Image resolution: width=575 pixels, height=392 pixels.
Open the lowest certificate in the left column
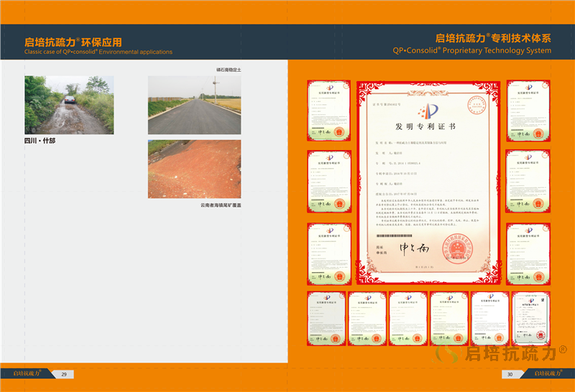point(329,254)
